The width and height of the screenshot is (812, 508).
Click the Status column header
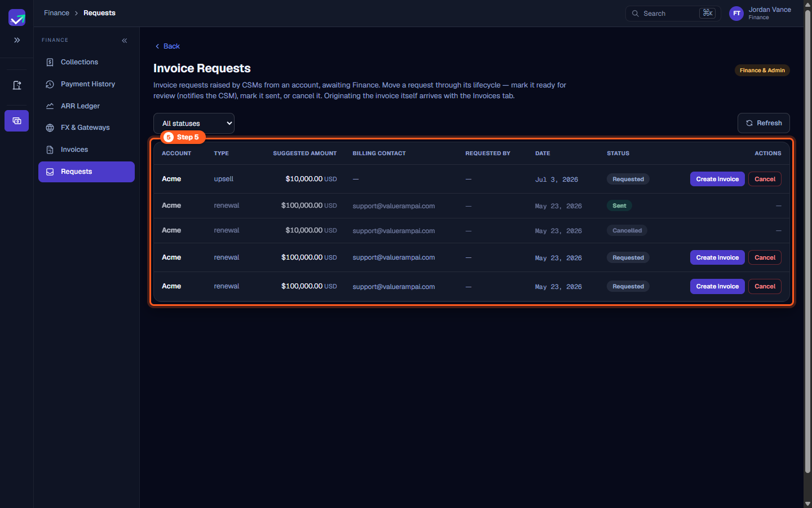[618, 154]
